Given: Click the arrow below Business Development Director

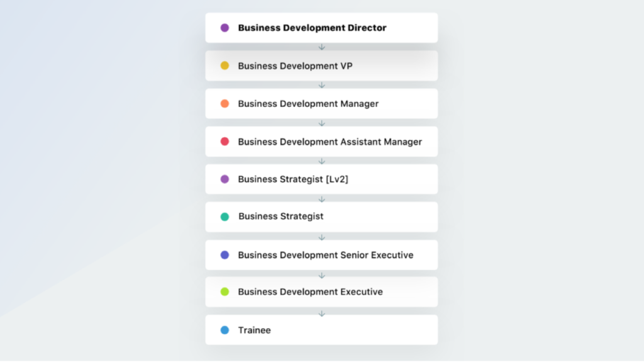Looking at the screenshot, I should pyautogui.click(x=321, y=47).
